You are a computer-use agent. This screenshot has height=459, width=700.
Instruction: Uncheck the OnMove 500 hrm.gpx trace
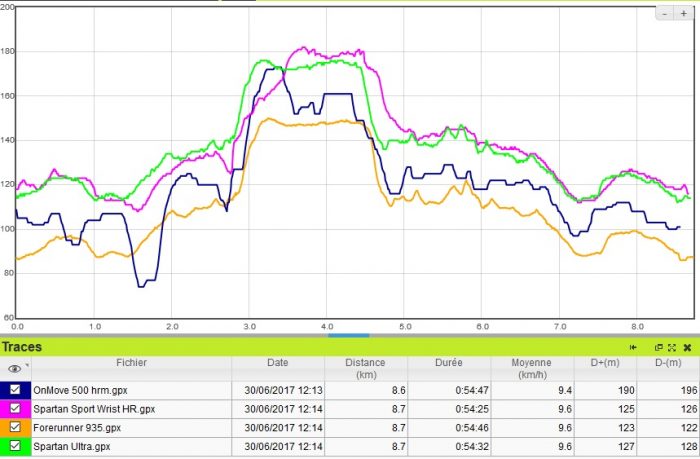point(15,389)
